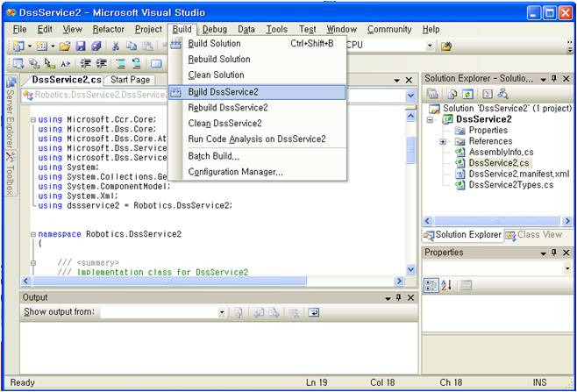Screen dimensions: 577x392
Task: Collapse the DssService2 project node
Action: click(x=430, y=119)
